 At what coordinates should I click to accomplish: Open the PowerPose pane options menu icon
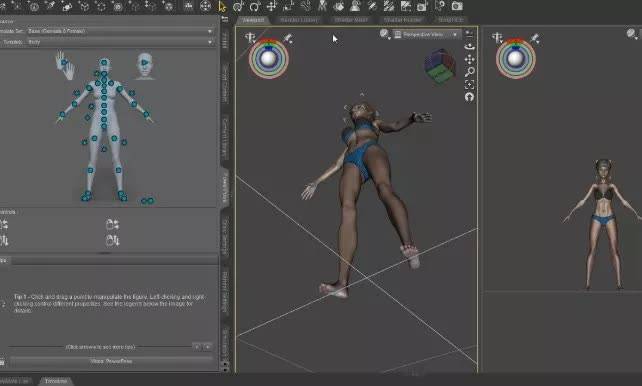225,19
